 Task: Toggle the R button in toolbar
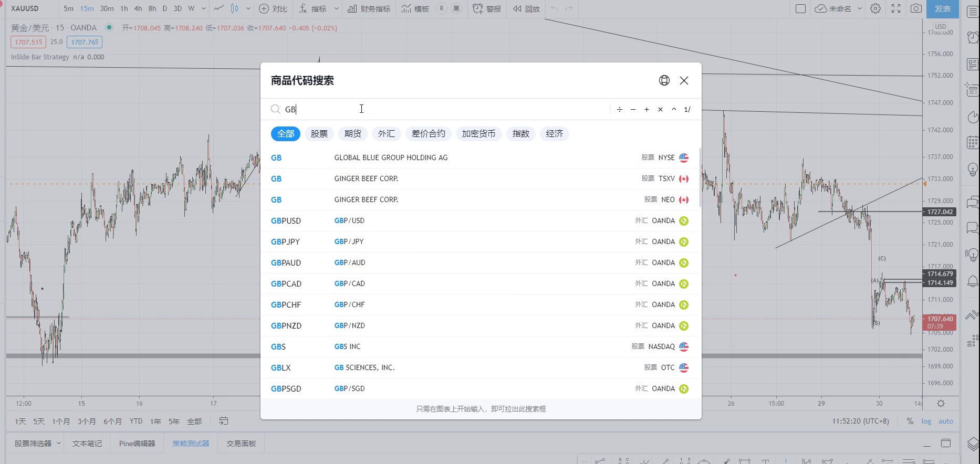click(x=441, y=8)
